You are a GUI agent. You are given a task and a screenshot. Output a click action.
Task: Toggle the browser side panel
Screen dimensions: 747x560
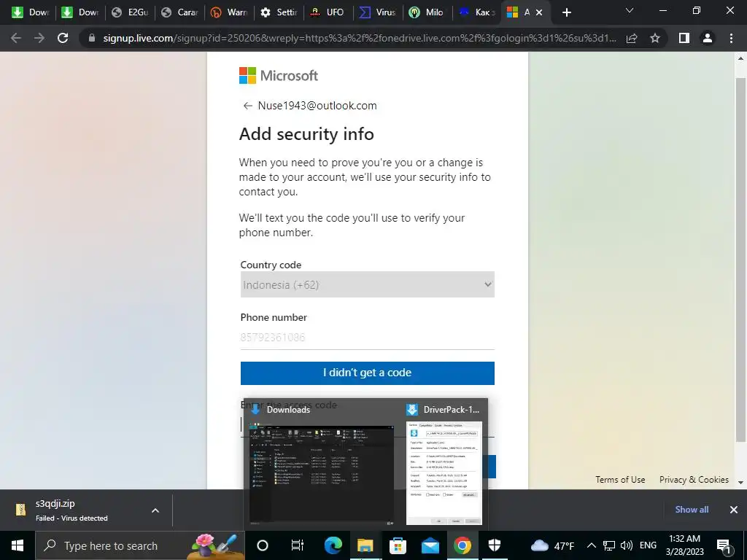(684, 38)
